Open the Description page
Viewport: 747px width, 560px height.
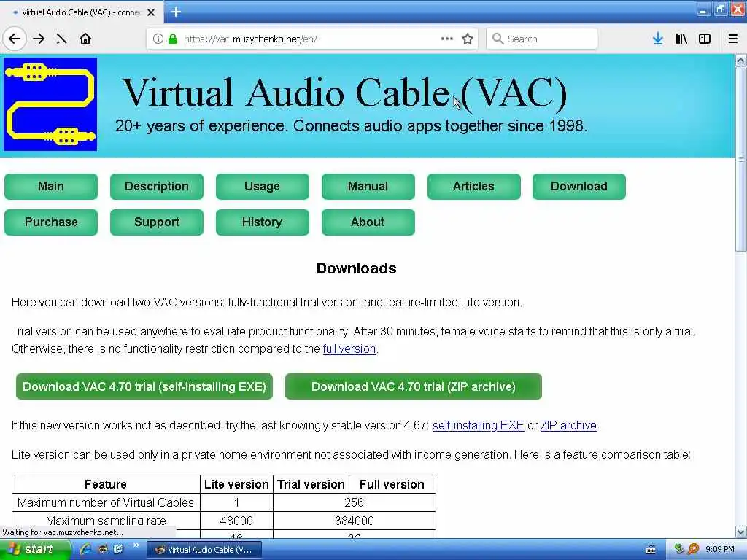click(157, 186)
